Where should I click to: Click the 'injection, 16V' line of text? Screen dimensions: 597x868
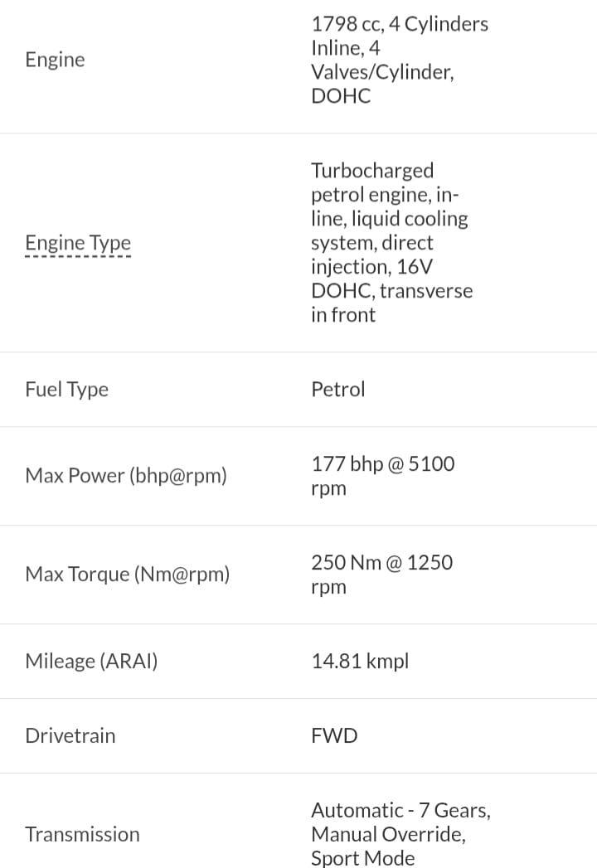pyautogui.click(x=371, y=267)
